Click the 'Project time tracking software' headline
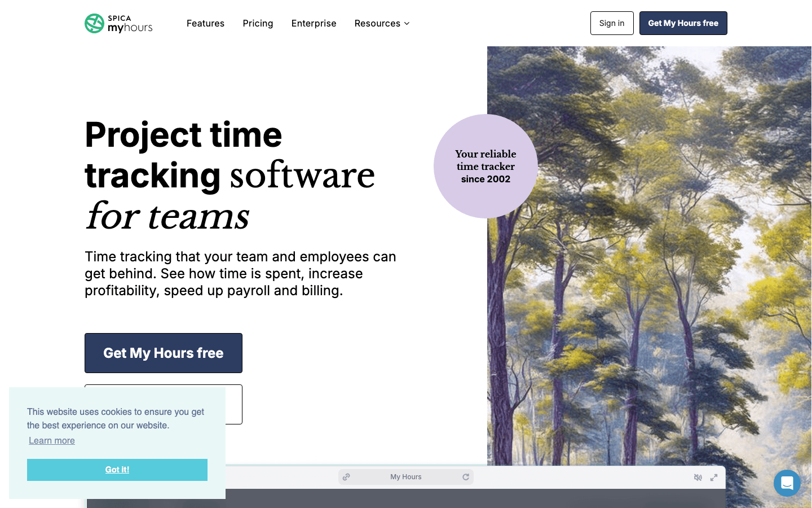 click(230, 175)
